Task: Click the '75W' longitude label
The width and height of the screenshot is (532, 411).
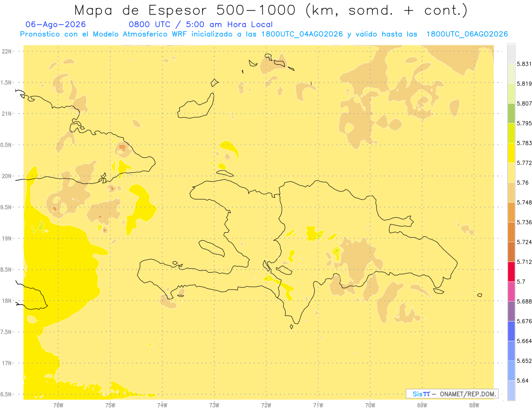Action: [x=110, y=405]
